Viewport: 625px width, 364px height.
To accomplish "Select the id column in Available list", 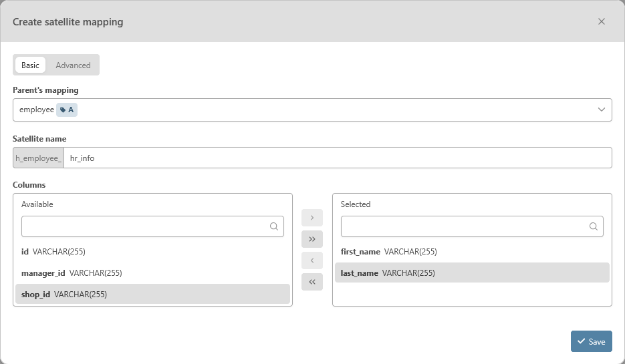I will (53, 252).
